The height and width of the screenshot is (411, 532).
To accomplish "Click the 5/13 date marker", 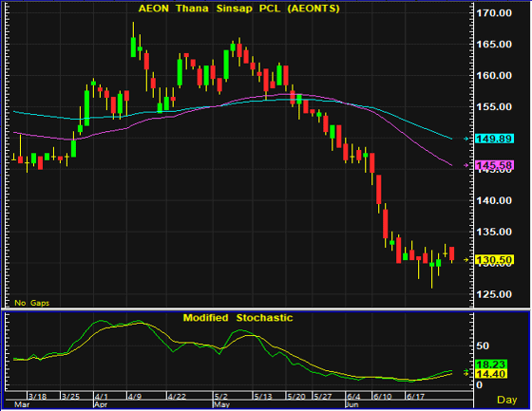I will pyautogui.click(x=263, y=397).
